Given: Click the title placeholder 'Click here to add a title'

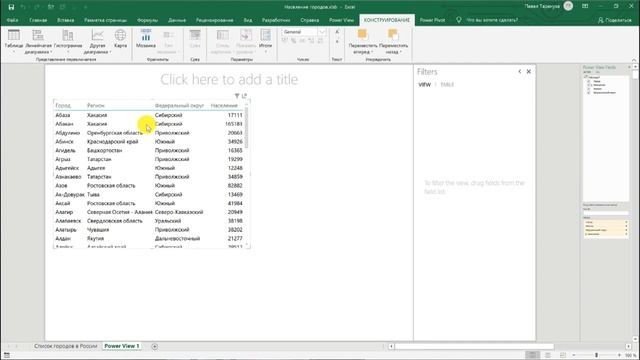Looking at the screenshot, I should [x=229, y=79].
